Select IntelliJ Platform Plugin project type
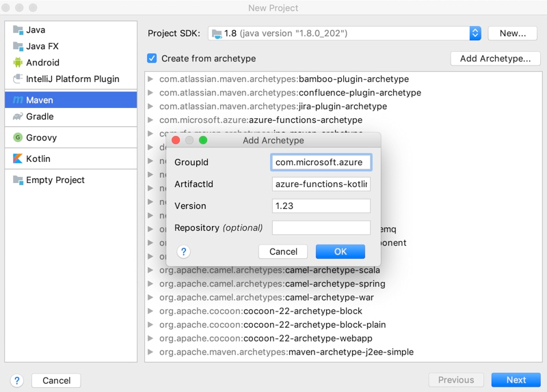Viewport: 547px width, 392px height. coord(71,79)
